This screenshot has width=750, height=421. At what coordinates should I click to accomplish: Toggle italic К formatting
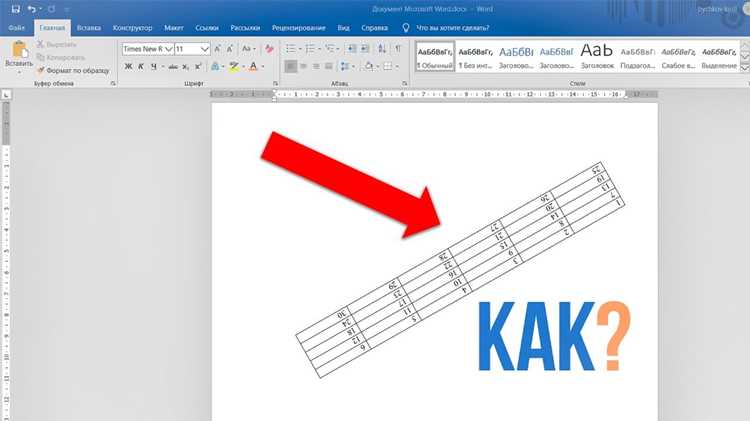tap(141, 66)
